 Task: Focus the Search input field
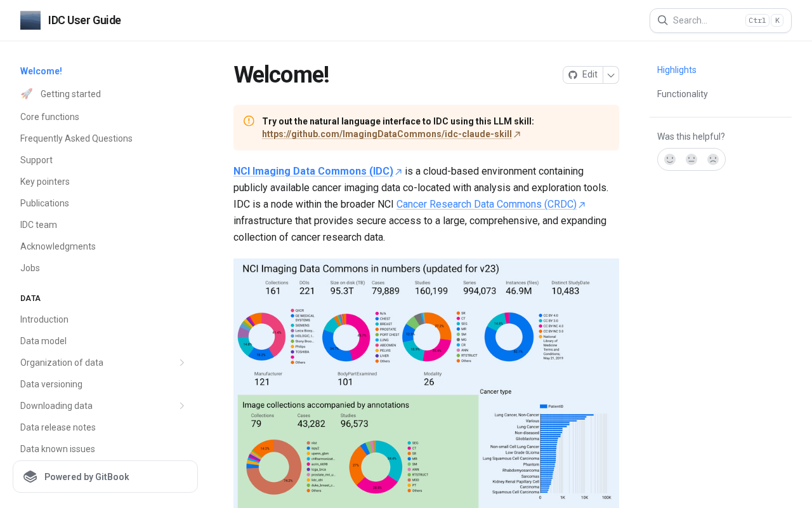point(721,20)
